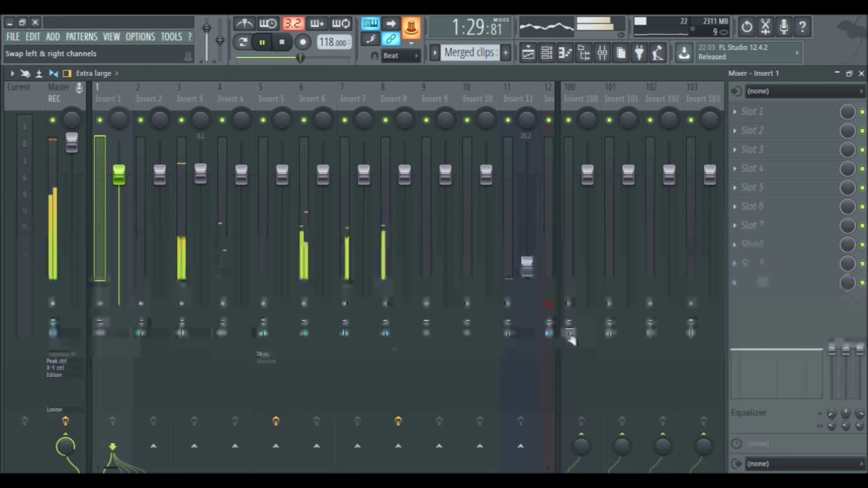
Task: Open the Merged clips pattern selector
Action: (x=469, y=53)
